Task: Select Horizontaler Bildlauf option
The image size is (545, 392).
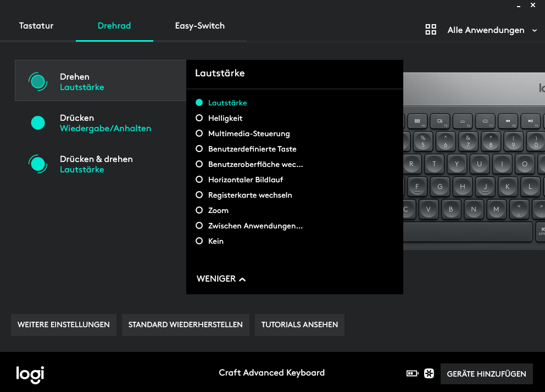Action: (x=199, y=180)
